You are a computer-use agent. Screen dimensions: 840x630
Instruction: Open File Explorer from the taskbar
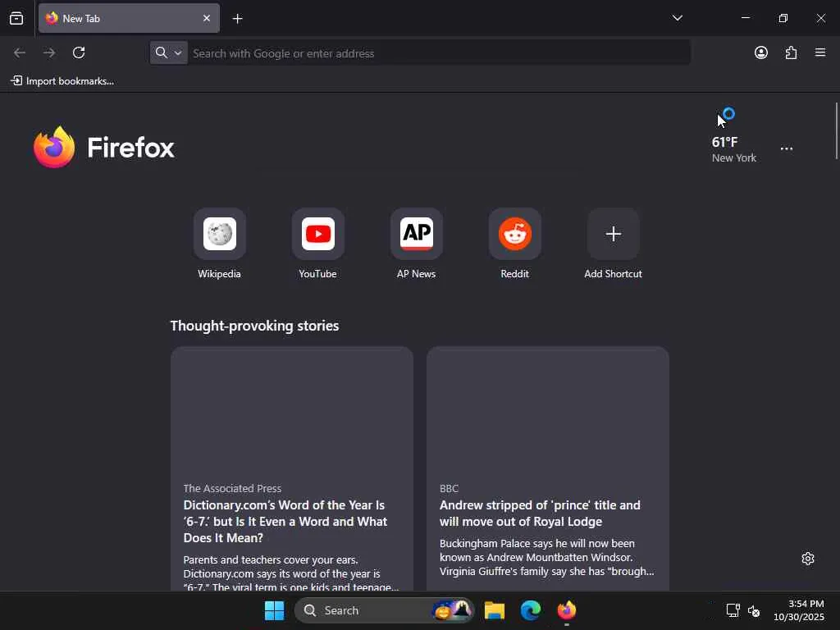pos(495,610)
